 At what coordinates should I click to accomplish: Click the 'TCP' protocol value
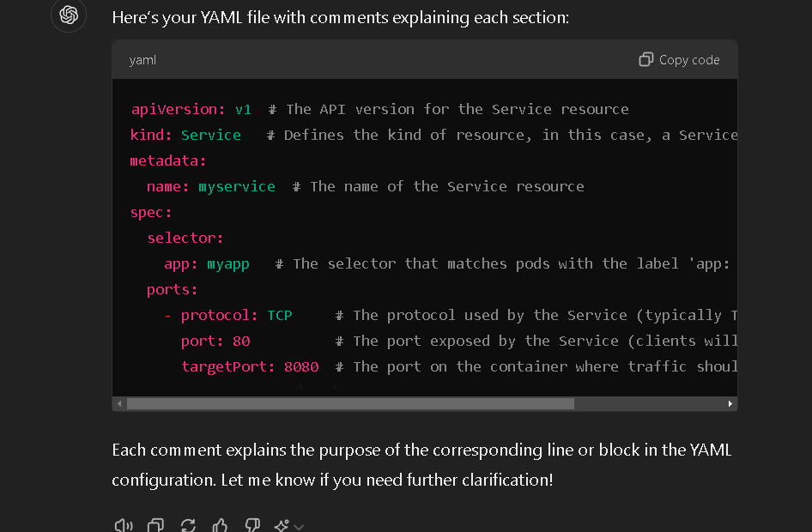(280, 315)
